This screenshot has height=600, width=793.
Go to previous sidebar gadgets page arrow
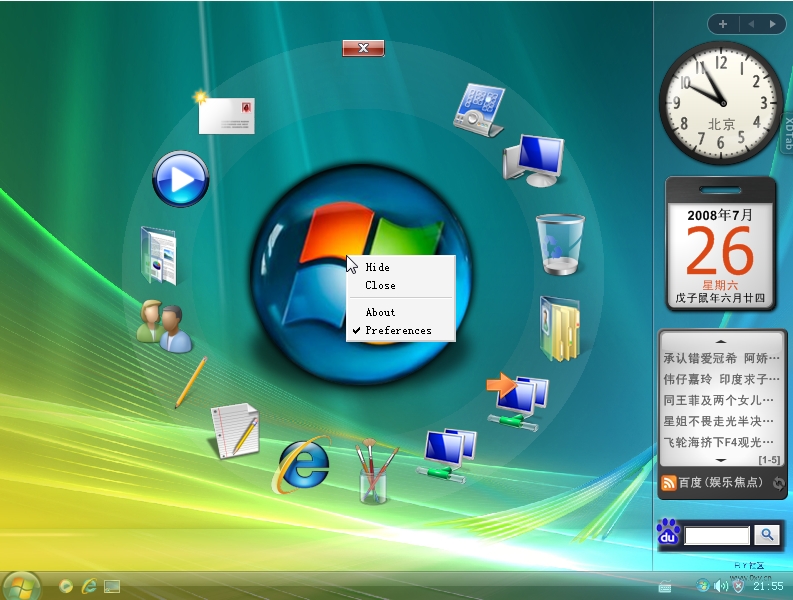pos(751,24)
